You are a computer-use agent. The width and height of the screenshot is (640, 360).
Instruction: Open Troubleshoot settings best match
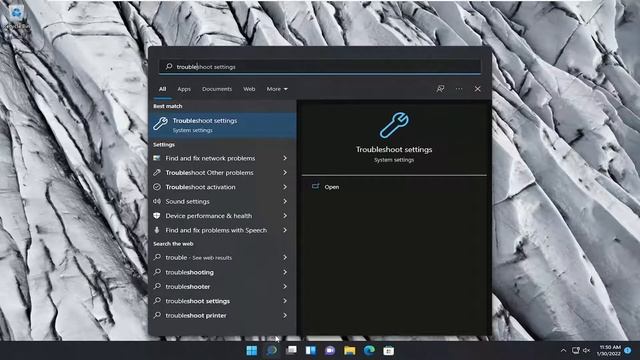222,125
